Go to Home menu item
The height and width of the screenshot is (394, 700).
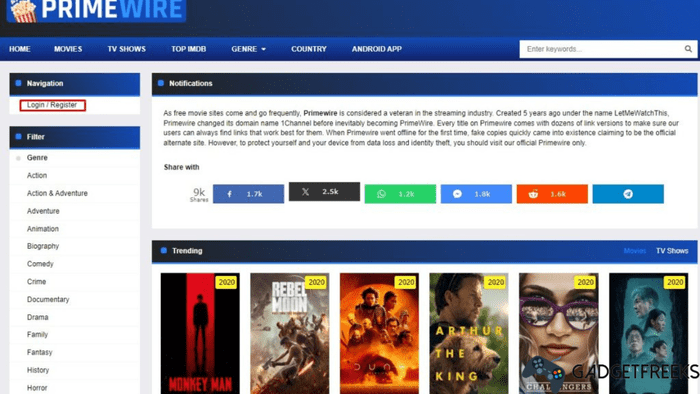(x=20, y=49)
